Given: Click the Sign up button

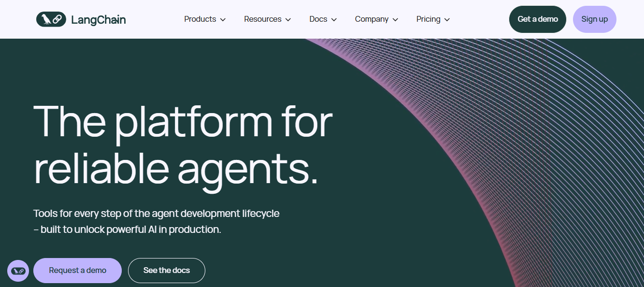Looking at the screenshot, I should [595, 19].
